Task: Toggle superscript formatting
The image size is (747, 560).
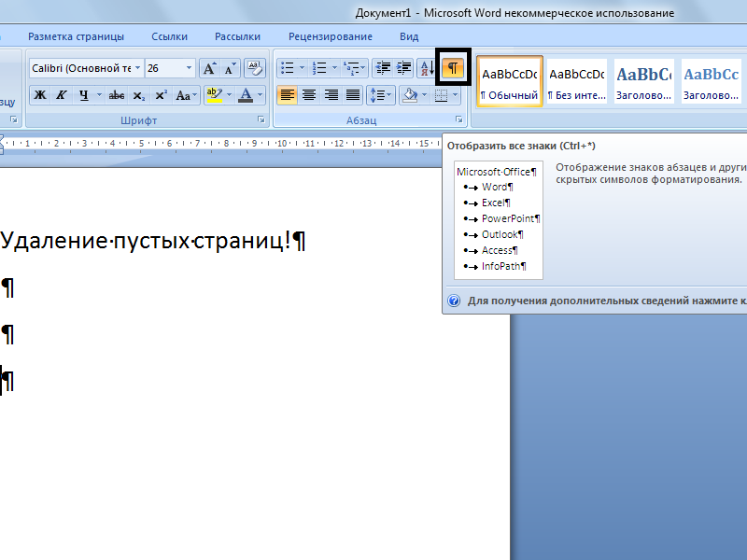Action: (x=161, y=95)
